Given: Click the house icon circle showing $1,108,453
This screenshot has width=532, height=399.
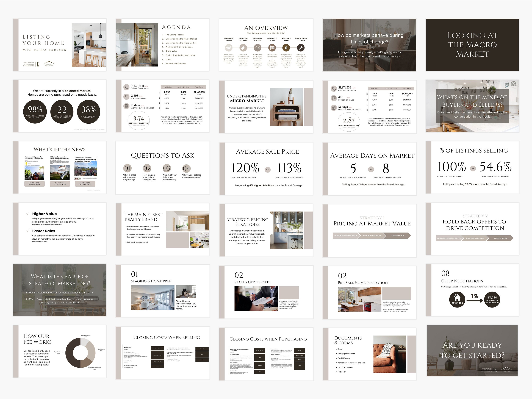Looking at the screenshot, I should click(457, 300).
